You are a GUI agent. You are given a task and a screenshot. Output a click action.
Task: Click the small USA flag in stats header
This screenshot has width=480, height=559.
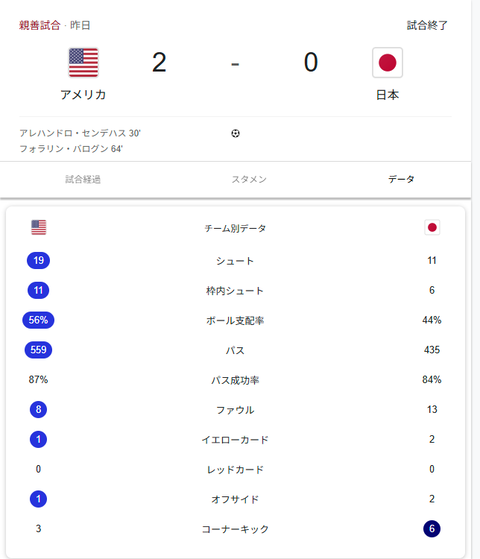[x=39, y=227]
